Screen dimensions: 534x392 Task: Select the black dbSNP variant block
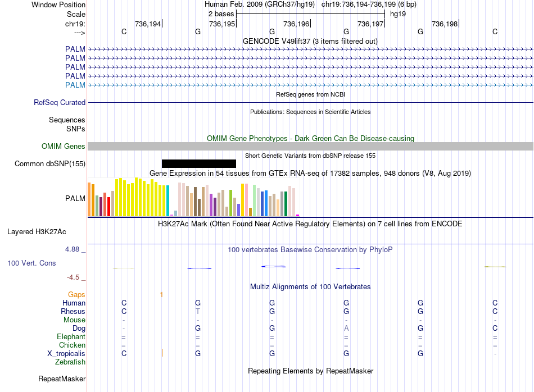(x=199, y=163)
